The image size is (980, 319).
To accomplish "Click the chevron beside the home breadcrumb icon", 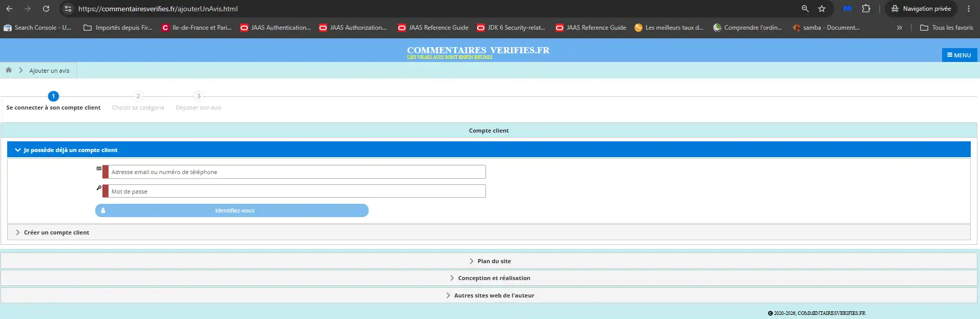I will click(21, 70).
